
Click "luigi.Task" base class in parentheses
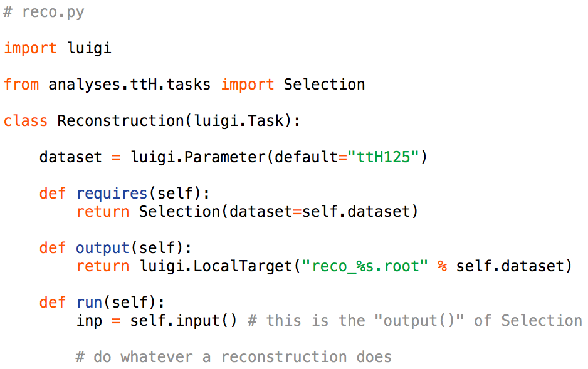click(239, 120)
